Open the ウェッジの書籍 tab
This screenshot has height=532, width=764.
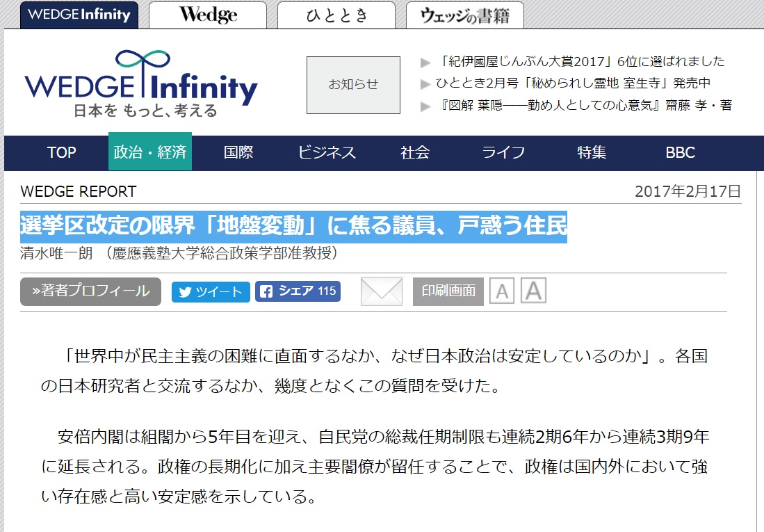click(x=464, y=15)
